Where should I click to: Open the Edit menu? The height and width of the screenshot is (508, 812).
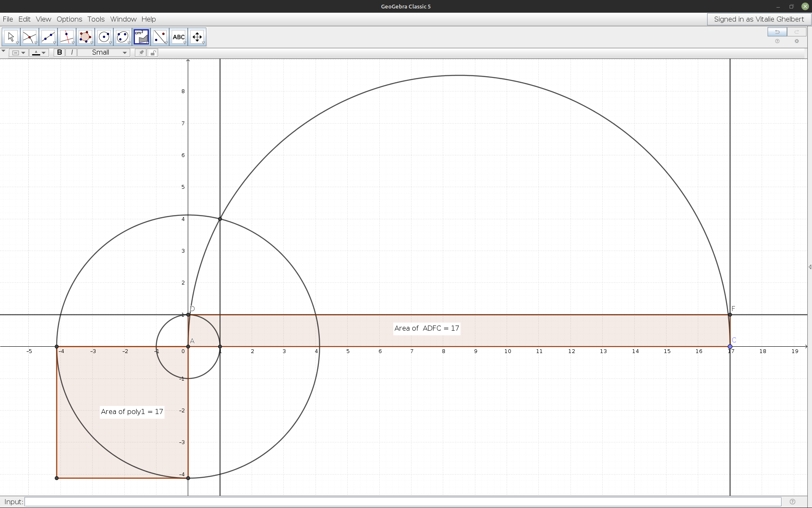[25, 19]
